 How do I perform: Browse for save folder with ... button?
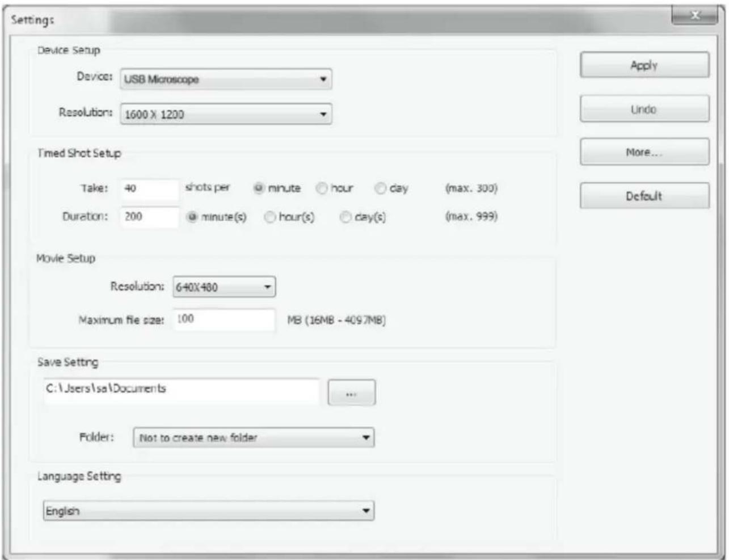tap(351, 393)
